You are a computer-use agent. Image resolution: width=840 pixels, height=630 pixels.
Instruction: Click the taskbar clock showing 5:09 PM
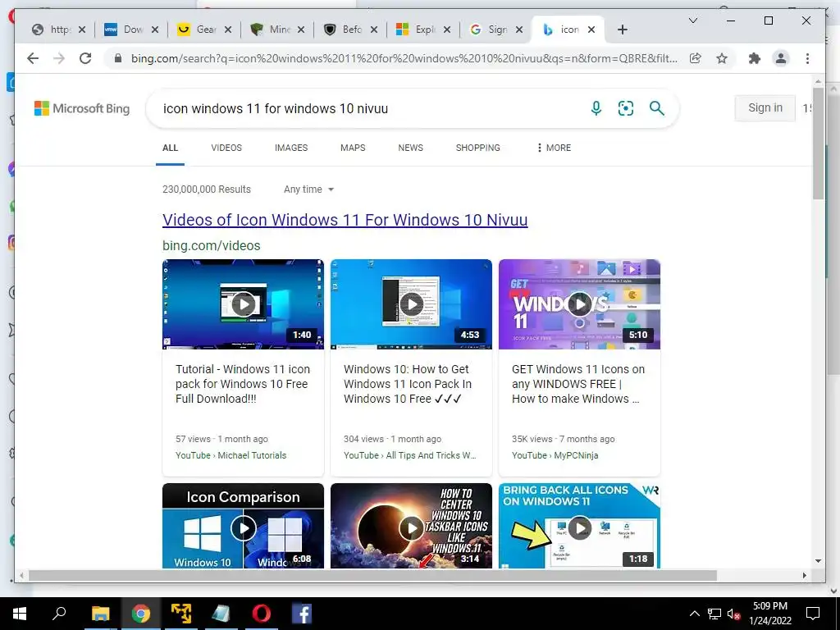coord(769,614)
